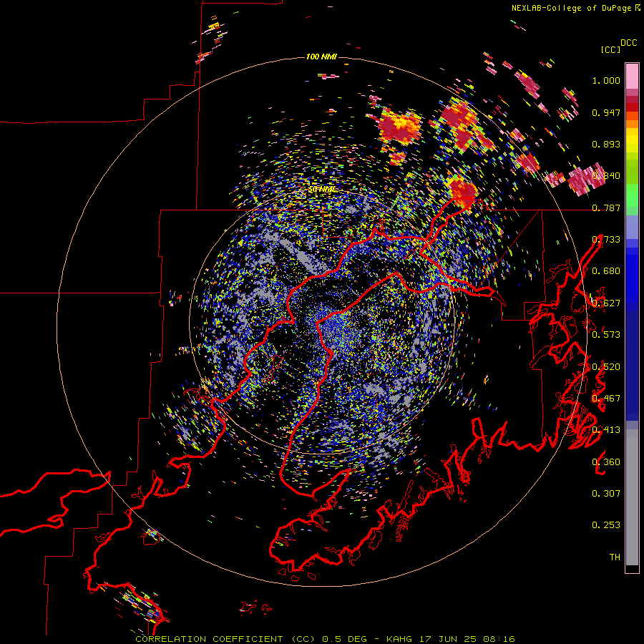644x644 pixels.
Task: Click the 0.360 legend label
Action: pyautogui.click(x=606, y=462)
